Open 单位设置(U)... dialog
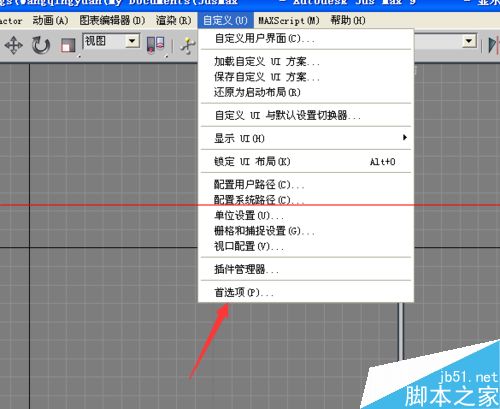The height and width of the screenshot is (409, 500). pos(306,215)
